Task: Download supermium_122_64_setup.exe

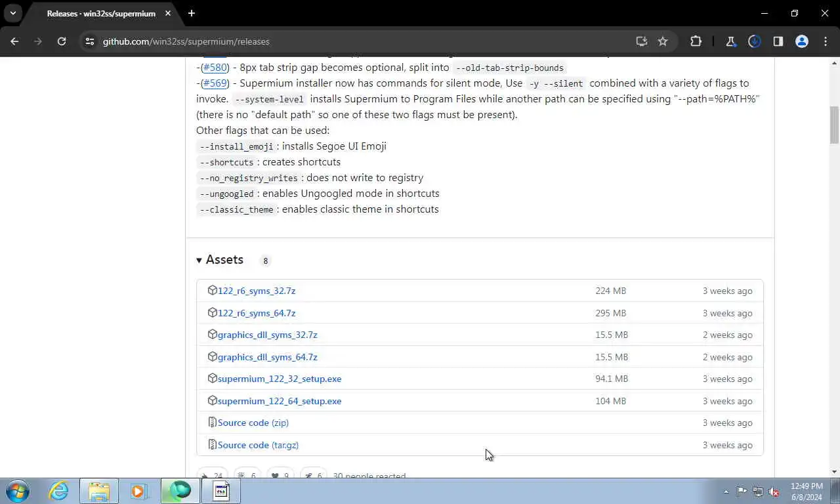Action: 280,401
